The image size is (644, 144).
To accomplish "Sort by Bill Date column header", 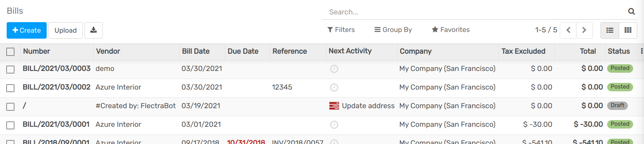I will click(x=196, y=51).
